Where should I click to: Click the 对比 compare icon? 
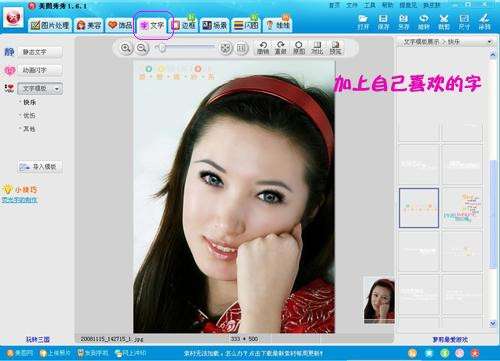(x=317, y=48)
